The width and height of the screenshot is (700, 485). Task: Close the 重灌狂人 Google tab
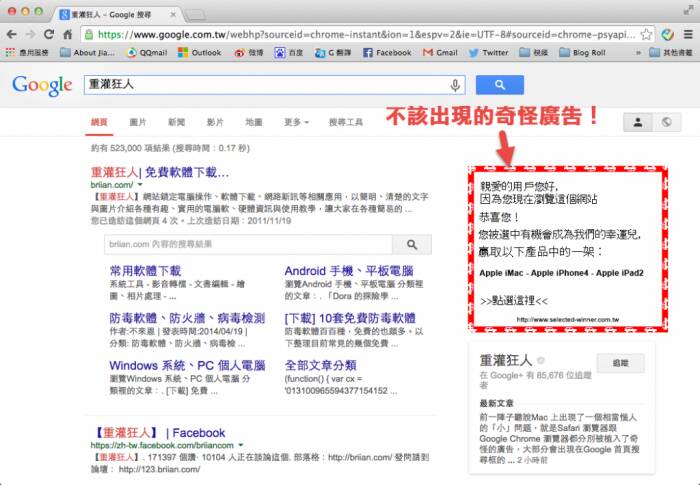tap(172, 14)
